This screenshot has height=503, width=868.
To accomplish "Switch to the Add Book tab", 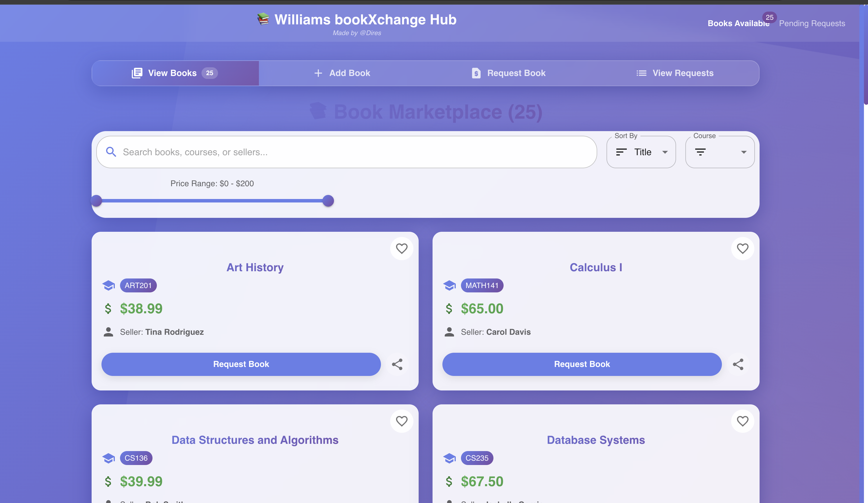I will click(342, 73).
